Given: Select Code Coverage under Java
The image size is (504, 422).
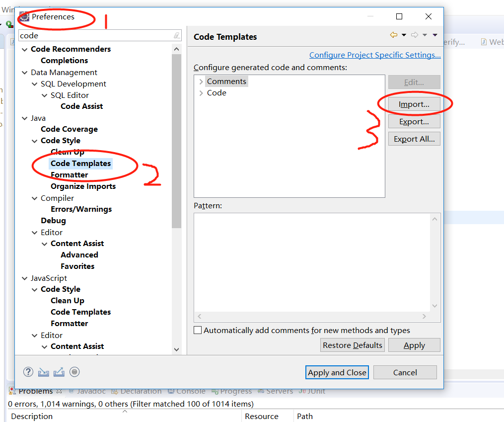Looking at the screenshot, I should [x=69, y=129].
